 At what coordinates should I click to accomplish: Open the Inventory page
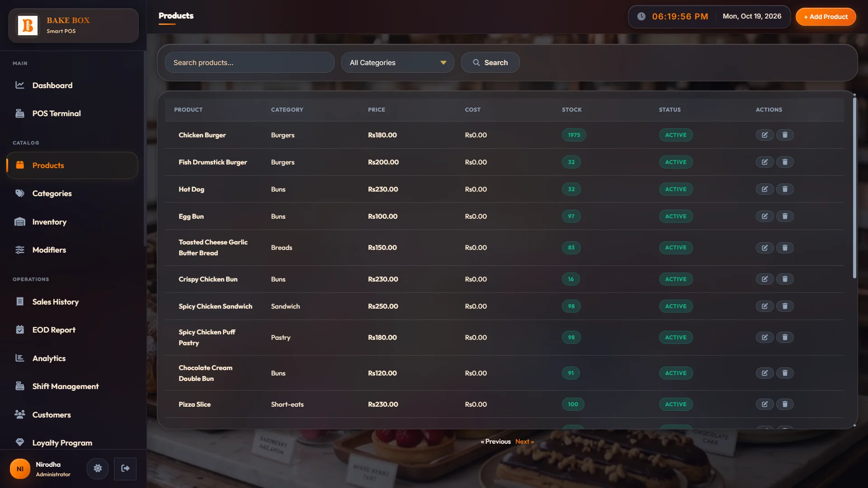point(72,222)
